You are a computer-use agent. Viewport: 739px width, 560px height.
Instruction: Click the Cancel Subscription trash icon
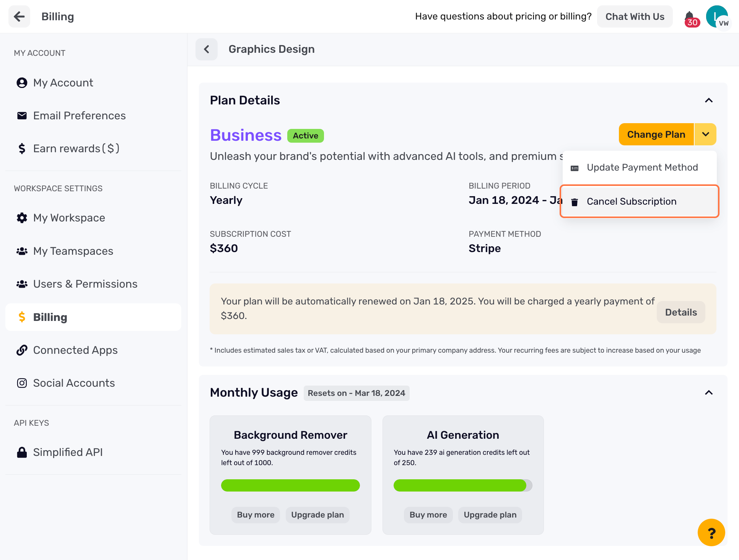(x=575, y=202)
